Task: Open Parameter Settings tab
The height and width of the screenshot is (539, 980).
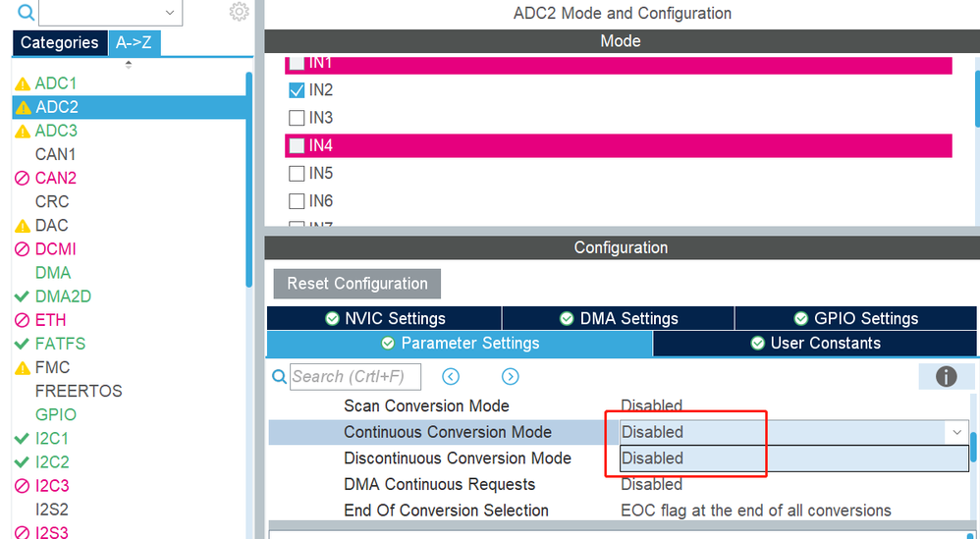Action: pyautogui.click(x=460, y=344)
